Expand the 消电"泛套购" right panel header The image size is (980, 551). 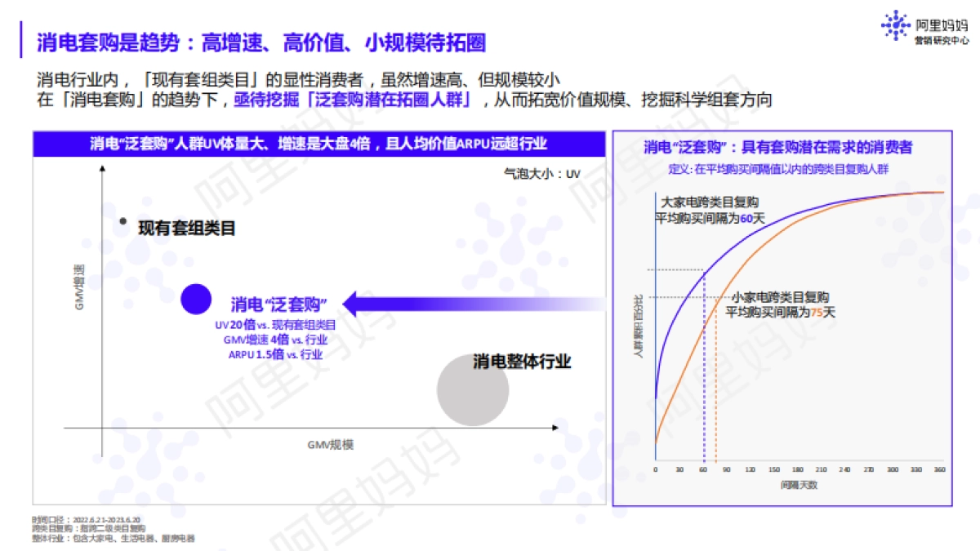[780, 147]
